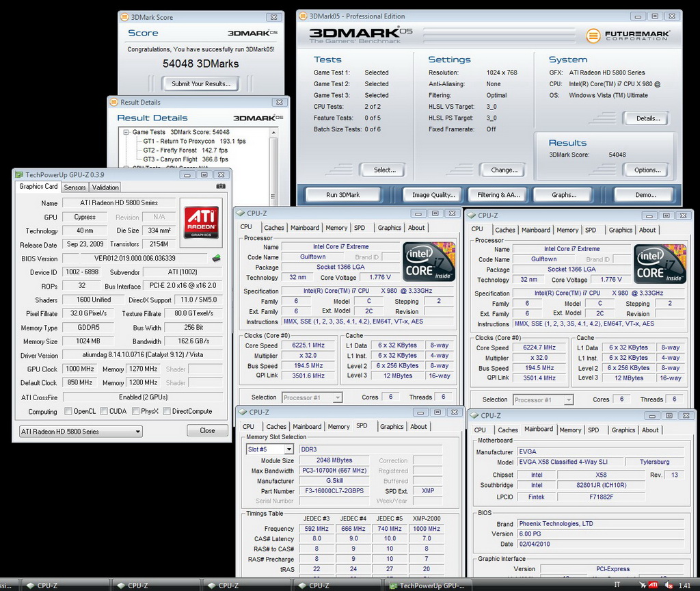This screenshot has width=700, height=591.
Task: Open Caches tab in top-left CPU-Z
Action: pos(274,227)
